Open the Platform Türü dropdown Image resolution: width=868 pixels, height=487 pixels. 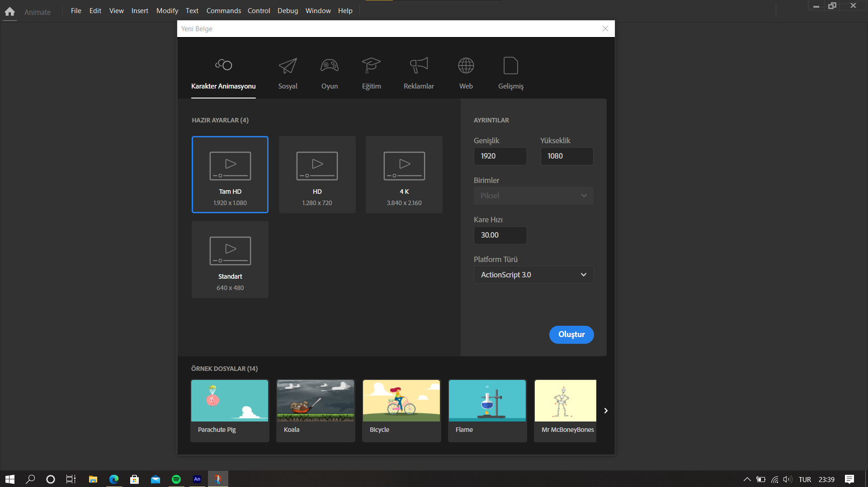(x=533, y=275)
